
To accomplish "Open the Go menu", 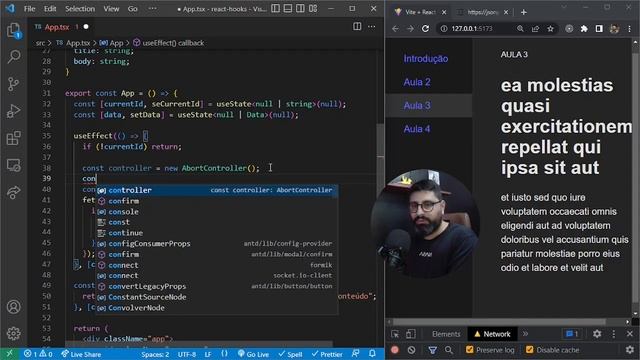I will pos(132,9).
